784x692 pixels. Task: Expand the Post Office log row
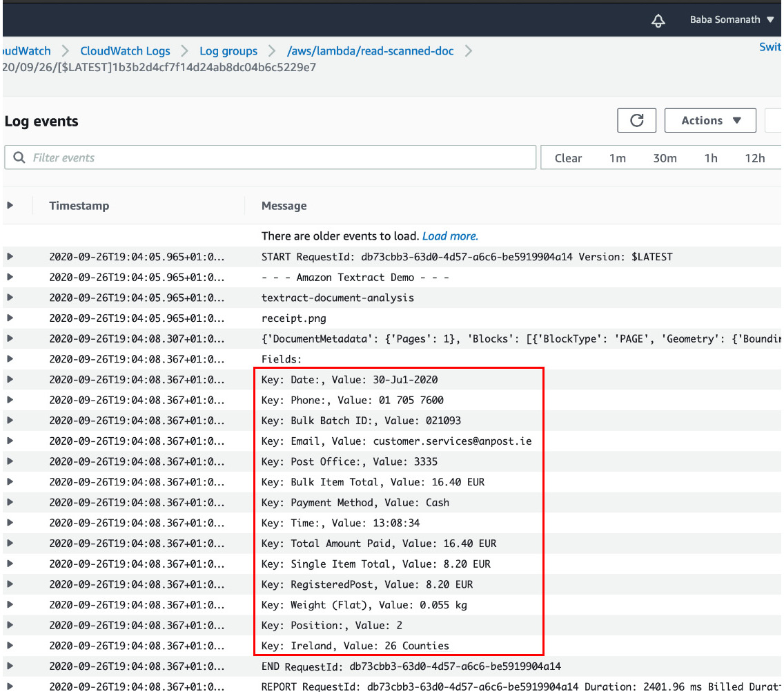click(10, 462)
